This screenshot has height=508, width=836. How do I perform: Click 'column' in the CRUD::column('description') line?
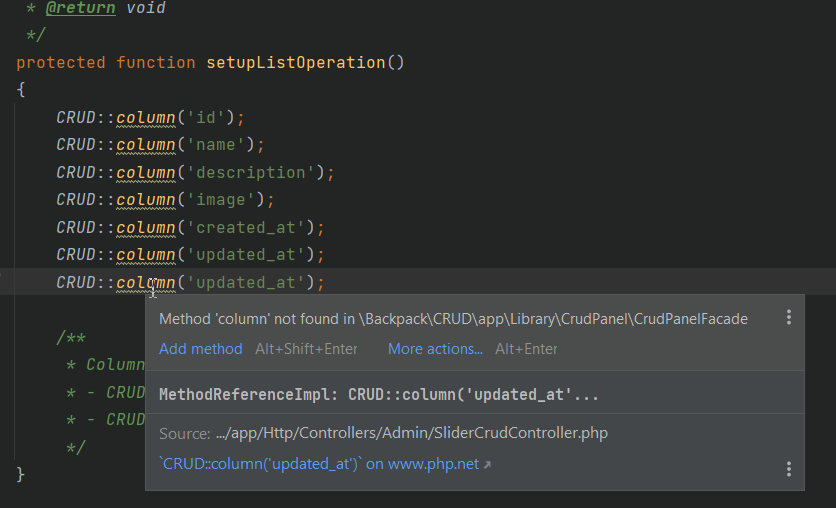(146, 173)
